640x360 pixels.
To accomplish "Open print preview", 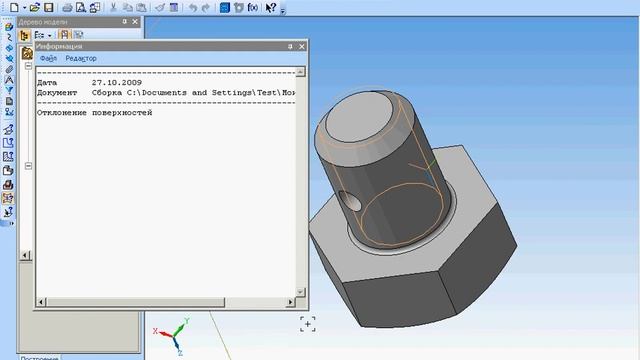I will 81,7.
